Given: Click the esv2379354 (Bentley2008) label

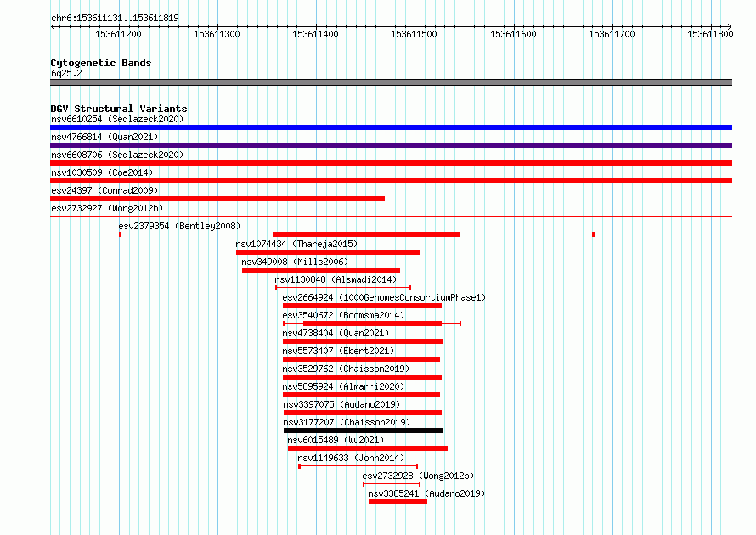Looking at the screenshot, I should pyautogui.click(x=179, y=226).
